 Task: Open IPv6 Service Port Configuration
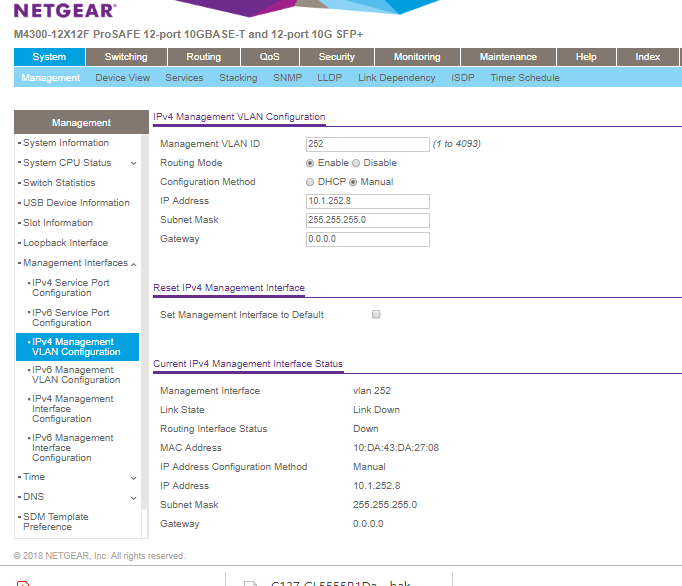(70, 318)
